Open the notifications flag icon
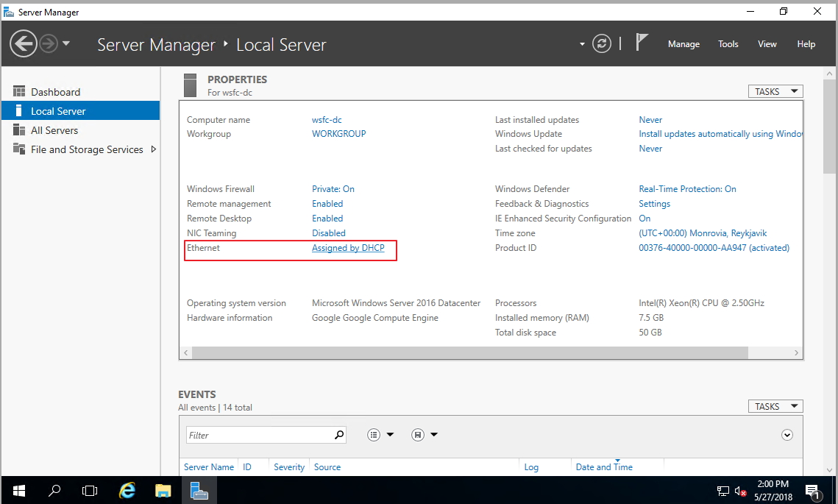838x504 pixels. [642, 43]
